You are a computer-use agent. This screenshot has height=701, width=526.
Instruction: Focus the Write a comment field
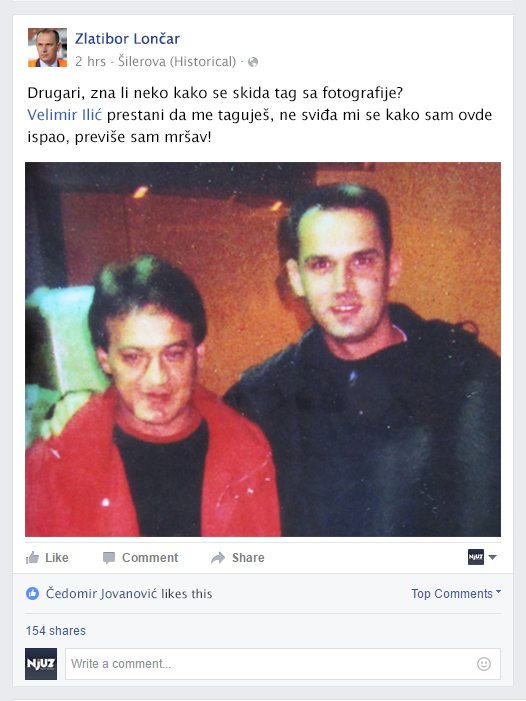[283, 664]
